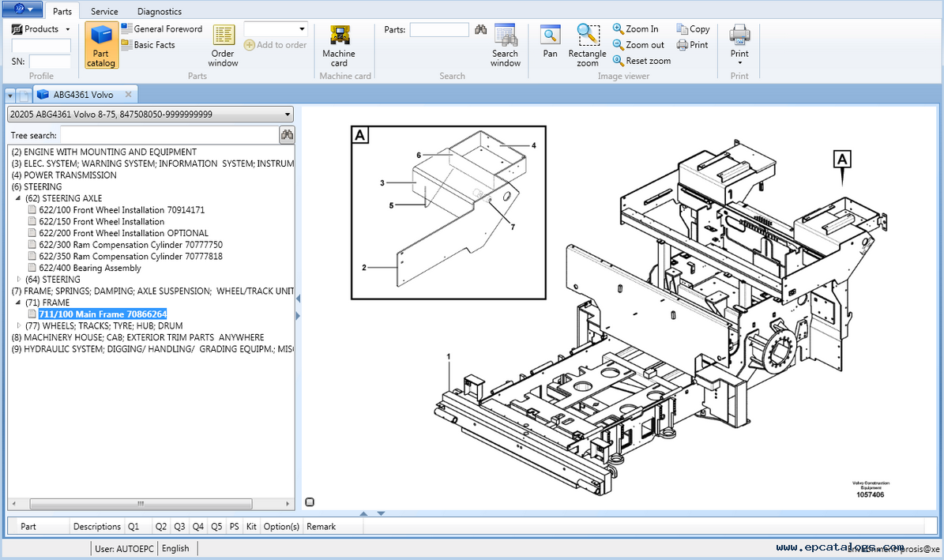
Task: Select 711/100 Main Frame 70866264
Action: click(x=103, y=314)
